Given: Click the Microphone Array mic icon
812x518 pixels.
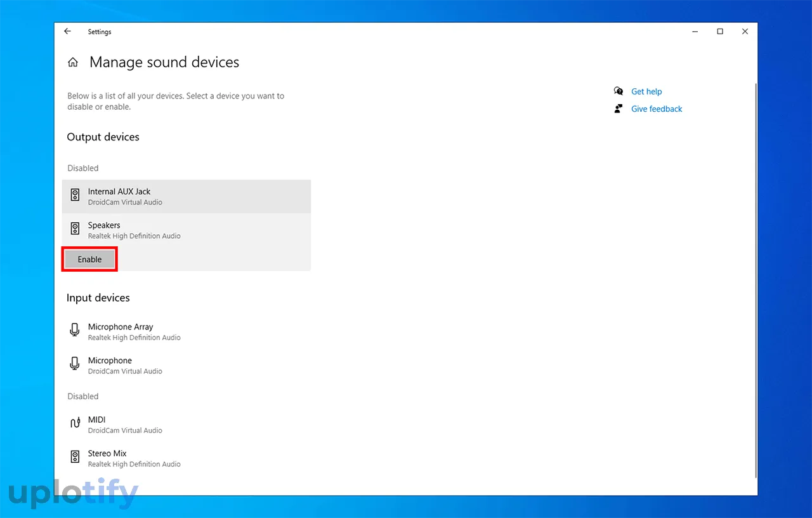Looking at the screenshot, I should 75,331.
